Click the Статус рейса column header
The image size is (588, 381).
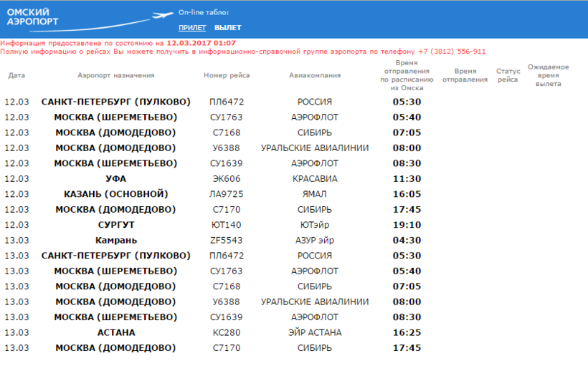(x=508, y=75)
